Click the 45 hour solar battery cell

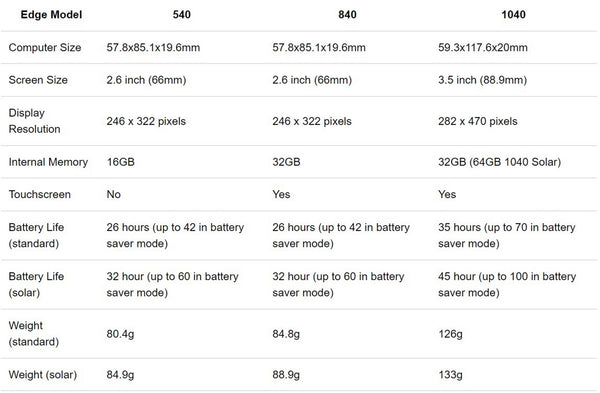(507, 284)
